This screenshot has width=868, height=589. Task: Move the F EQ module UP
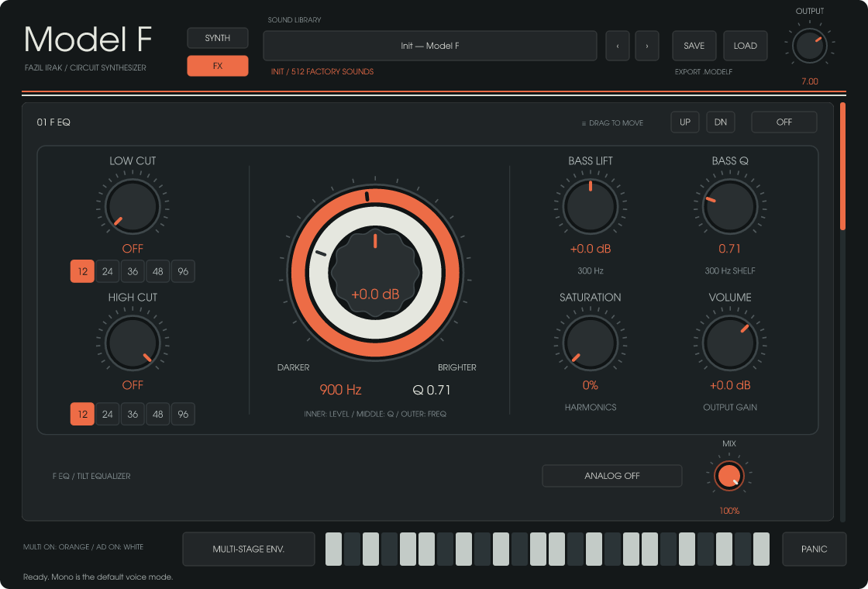[x=685, y=122]
